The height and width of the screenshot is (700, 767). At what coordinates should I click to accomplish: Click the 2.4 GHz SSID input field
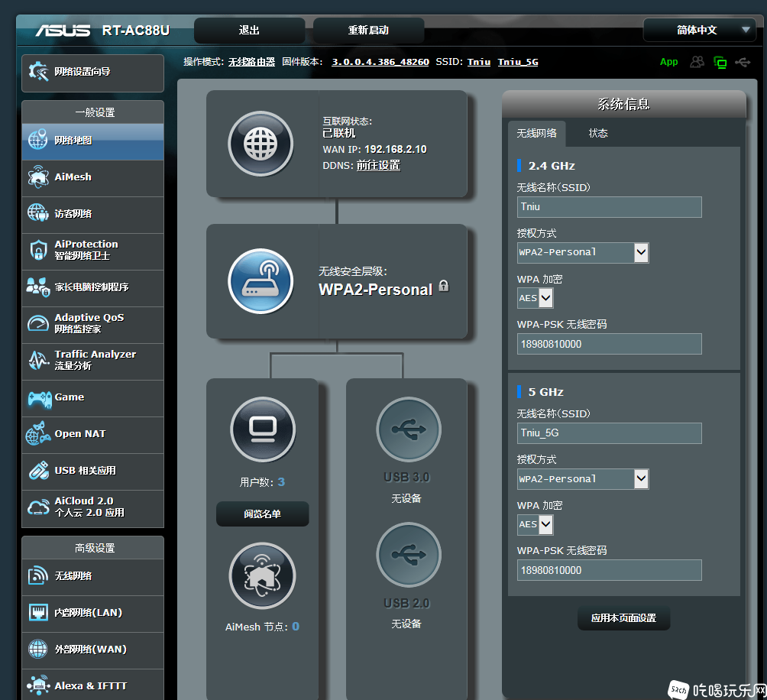pos(609,207)
